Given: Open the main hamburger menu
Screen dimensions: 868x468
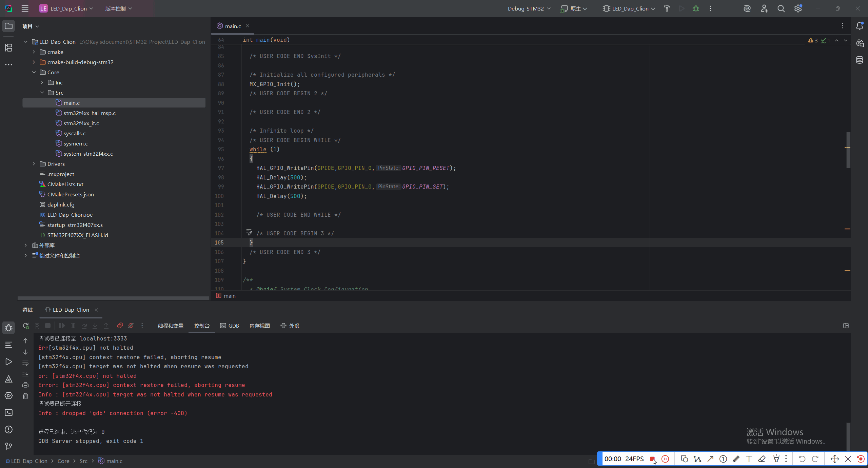Looking at the screenshot, I should click(x=25, y=8).
